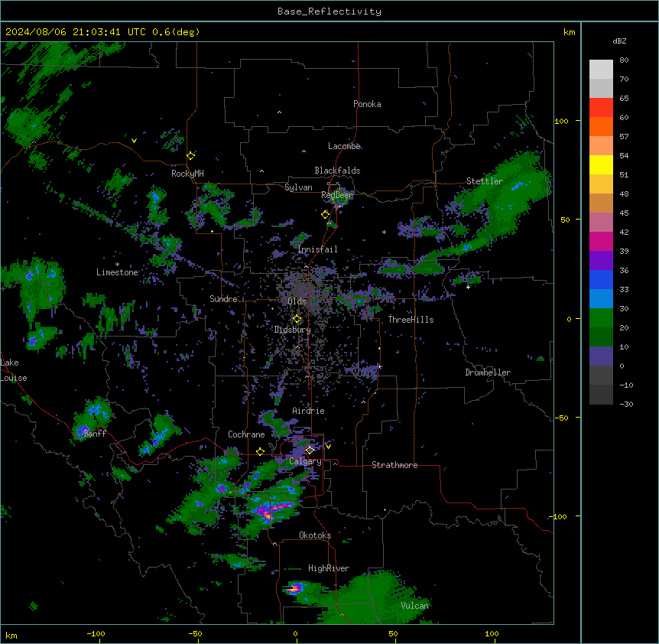Pick the dark orange 60–57 dBZ swatch

coord(601,126)
